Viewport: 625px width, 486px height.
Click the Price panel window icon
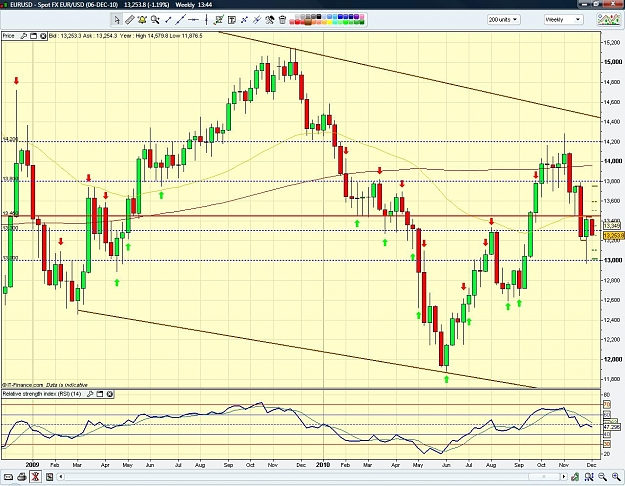[33, 36]
